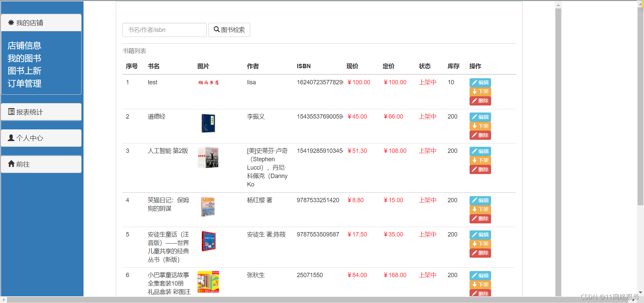The image size is (644, 303).
Task: Open 图书上新 link
Action: coord(24,71)
